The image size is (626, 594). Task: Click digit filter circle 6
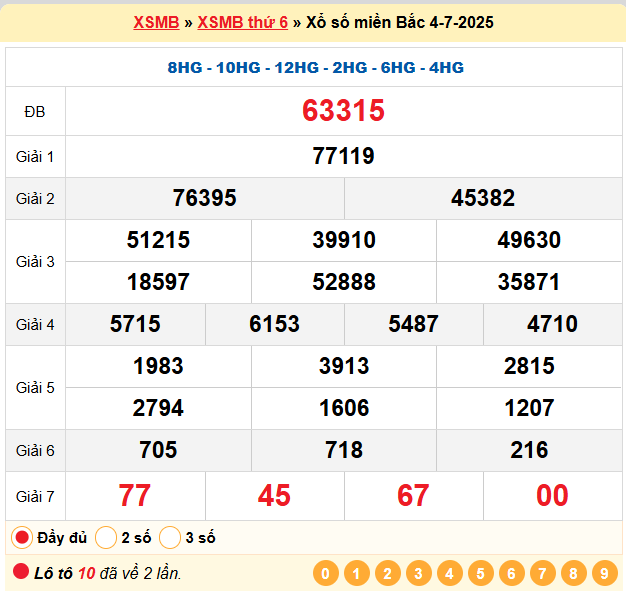[511, 573]
